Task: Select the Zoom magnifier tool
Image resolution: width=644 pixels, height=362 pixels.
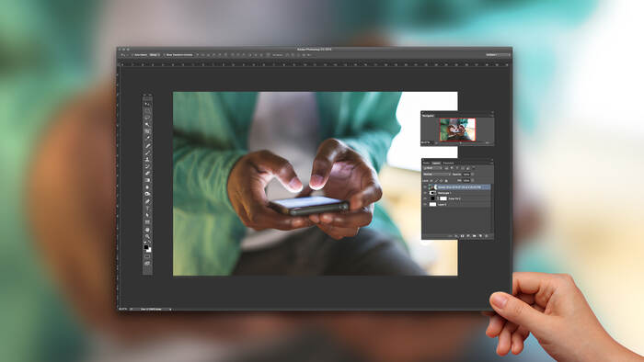Action: [x=147, y=236]
